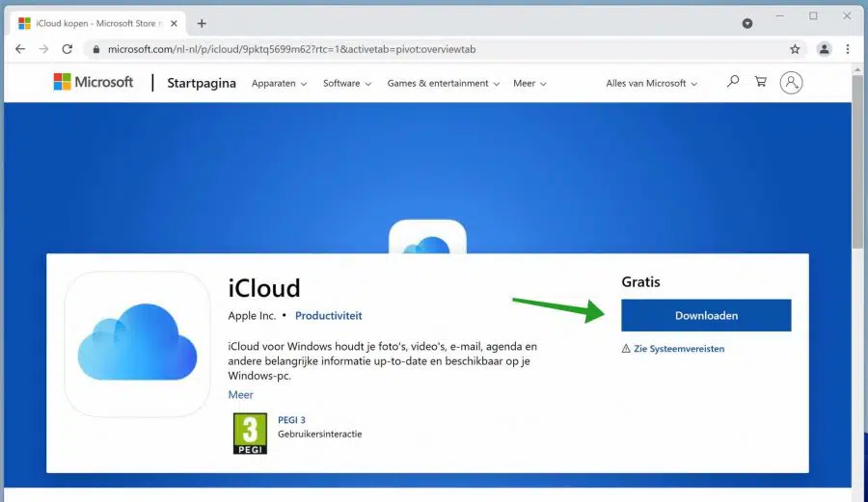Click the warning triangle next to Systeemvereisten
This screenshot has height=502, width=868.
click(x=626, y=348)
